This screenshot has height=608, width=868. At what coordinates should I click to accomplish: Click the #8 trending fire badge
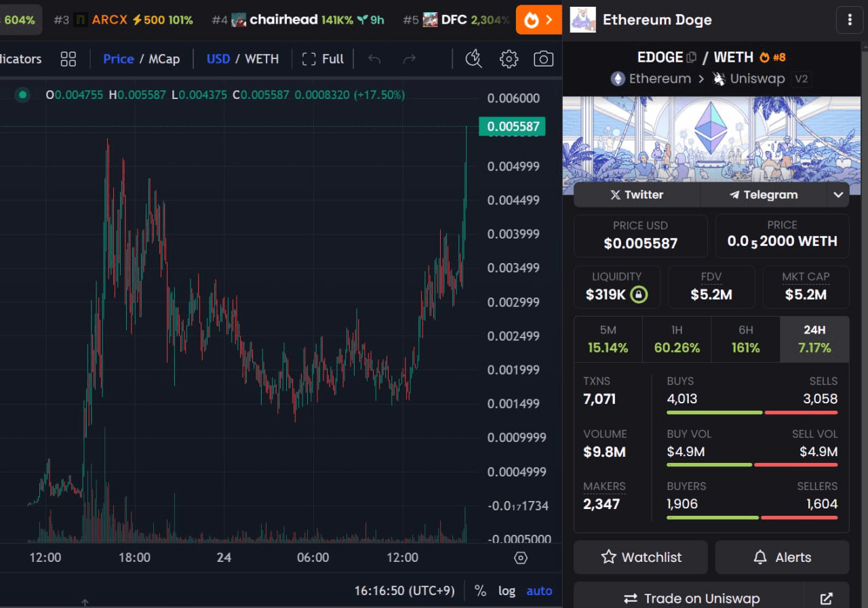[772, 58]
